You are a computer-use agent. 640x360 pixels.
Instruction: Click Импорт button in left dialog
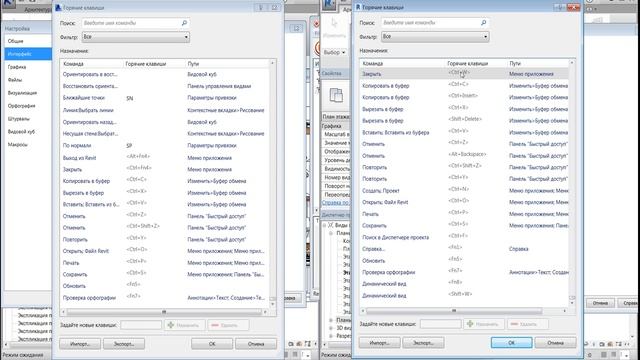point(80,344)
